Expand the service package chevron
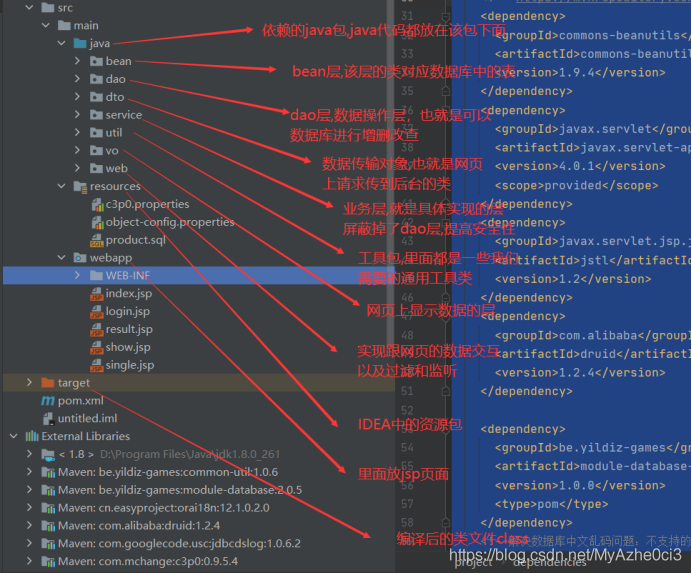Screen dimensions: 692x574 (77, 114)
